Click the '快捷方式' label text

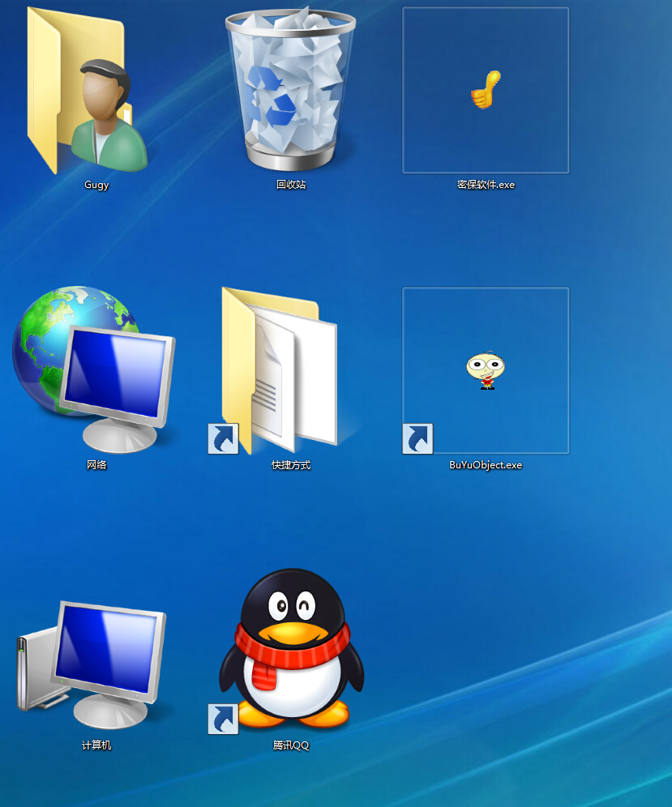[291, 465]
